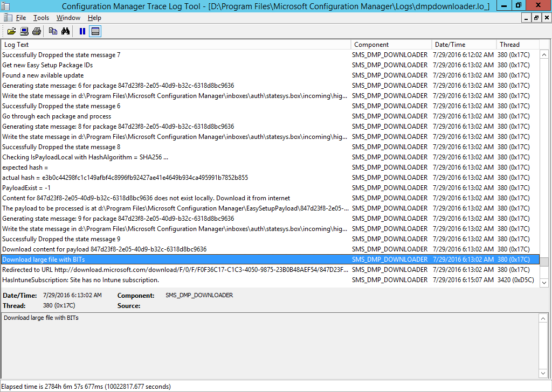Click the details pane scrollbar up arrow
Image resolution: width=552 pixels, height=392 pixels.
click(x=543, y=319)
